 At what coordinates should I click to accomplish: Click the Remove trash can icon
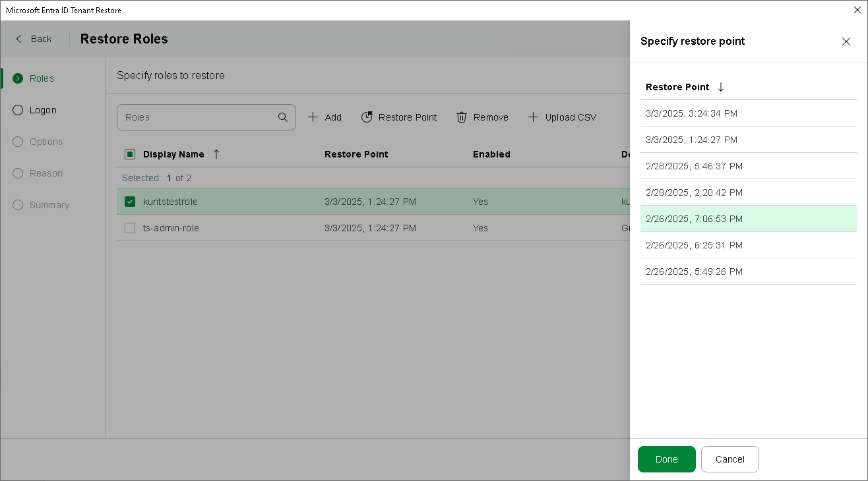coord(462,117)
